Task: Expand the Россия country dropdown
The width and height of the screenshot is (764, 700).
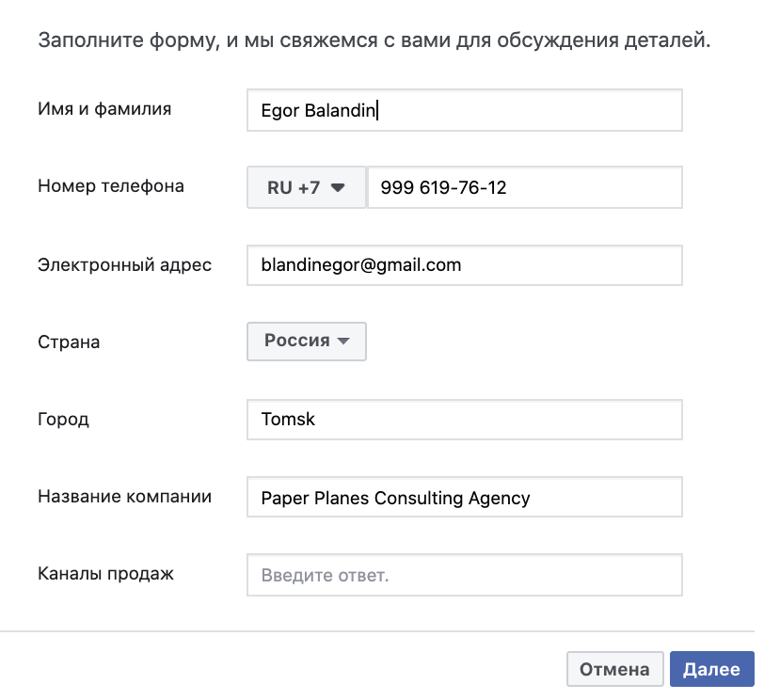Action: (306, 342)
